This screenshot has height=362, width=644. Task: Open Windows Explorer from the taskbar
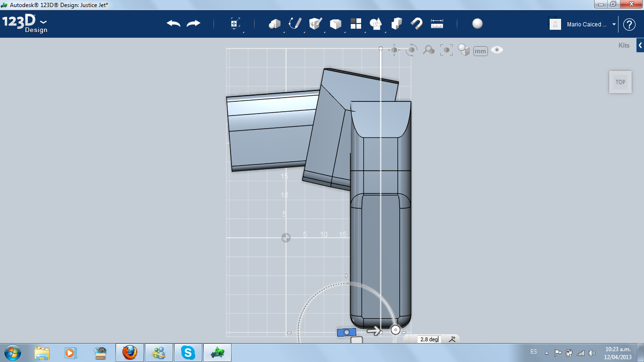(x=42, y=353)
